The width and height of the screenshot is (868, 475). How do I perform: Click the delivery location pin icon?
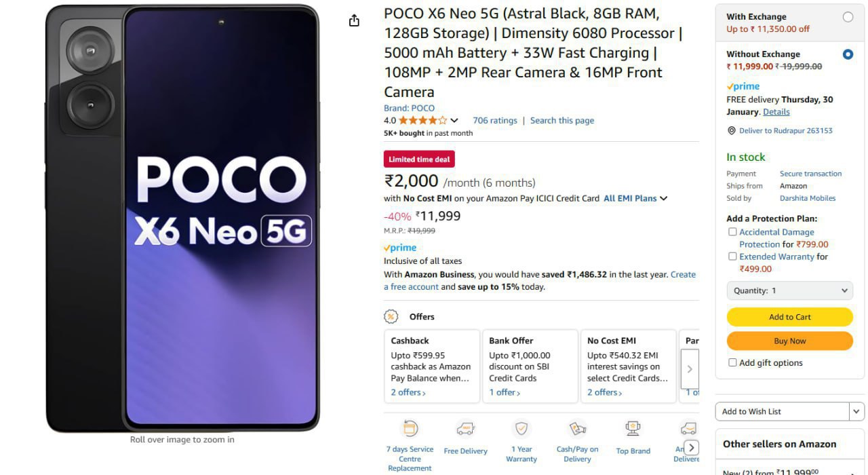[x=731, y=130]
